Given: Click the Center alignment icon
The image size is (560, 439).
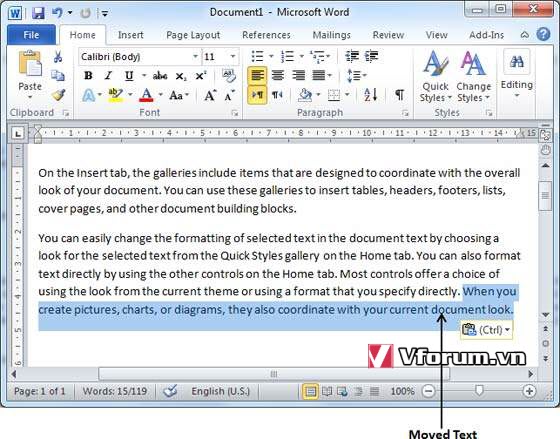Looking at the screenshot, I should tap(278, 75).
